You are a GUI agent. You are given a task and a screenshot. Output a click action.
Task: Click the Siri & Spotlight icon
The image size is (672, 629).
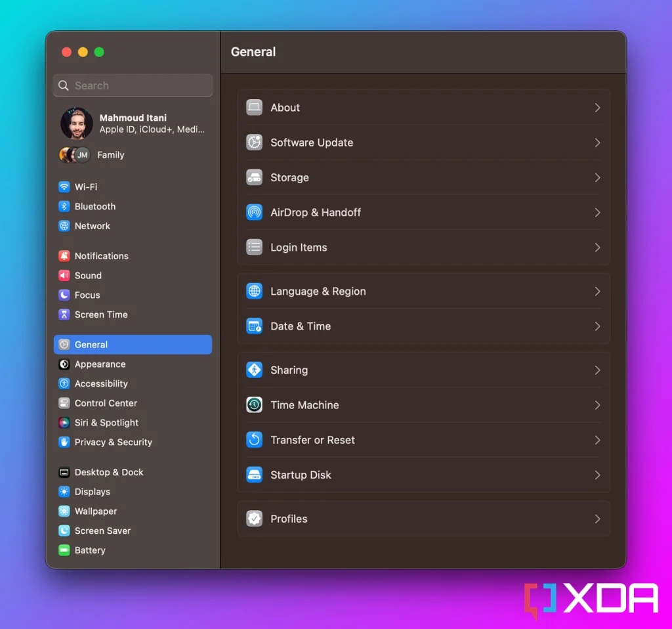pyautogui.click(x=64, y=422)
